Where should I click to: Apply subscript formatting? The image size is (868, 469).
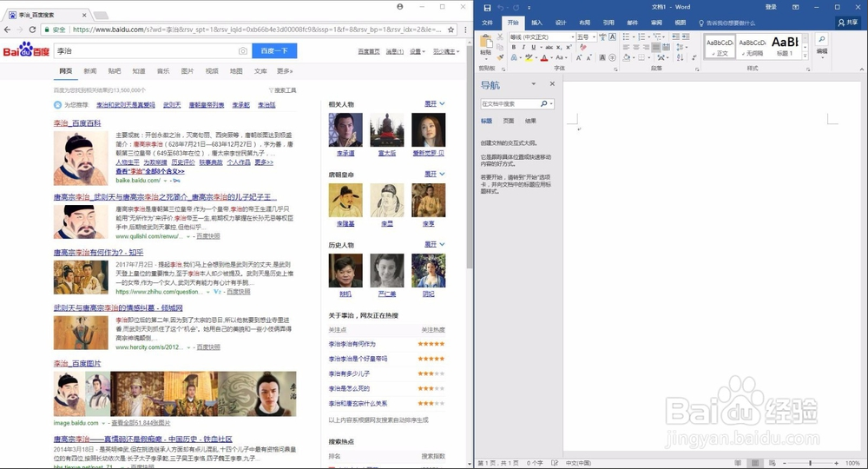tap(559, 47)
